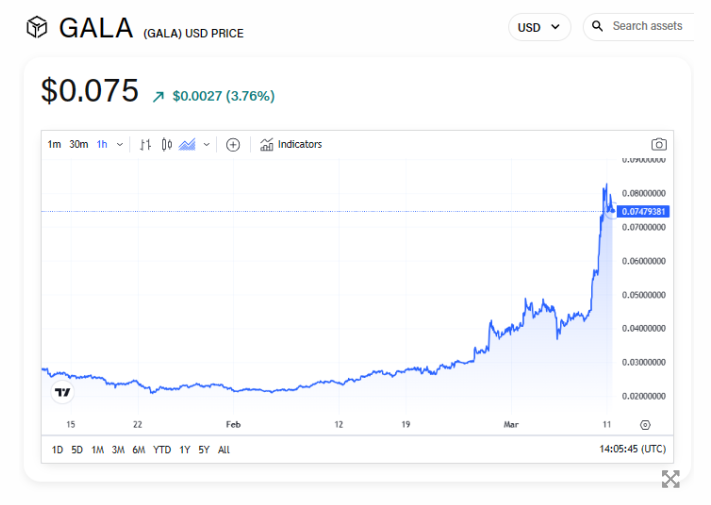Click the Search assets field
This screenshot has width=711, height=505.
[646, 26]
